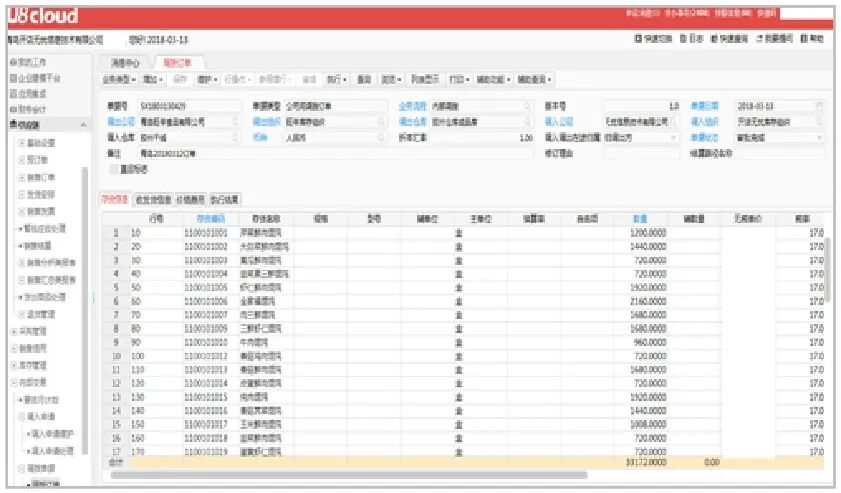Open lookup icon in the transfer-out organization field

click(x=381, y=122)
